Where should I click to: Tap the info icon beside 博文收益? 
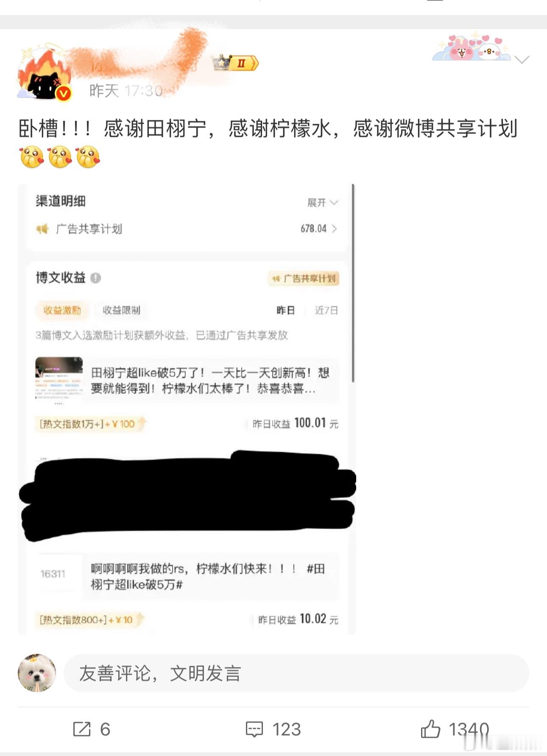tap(95, 278)
